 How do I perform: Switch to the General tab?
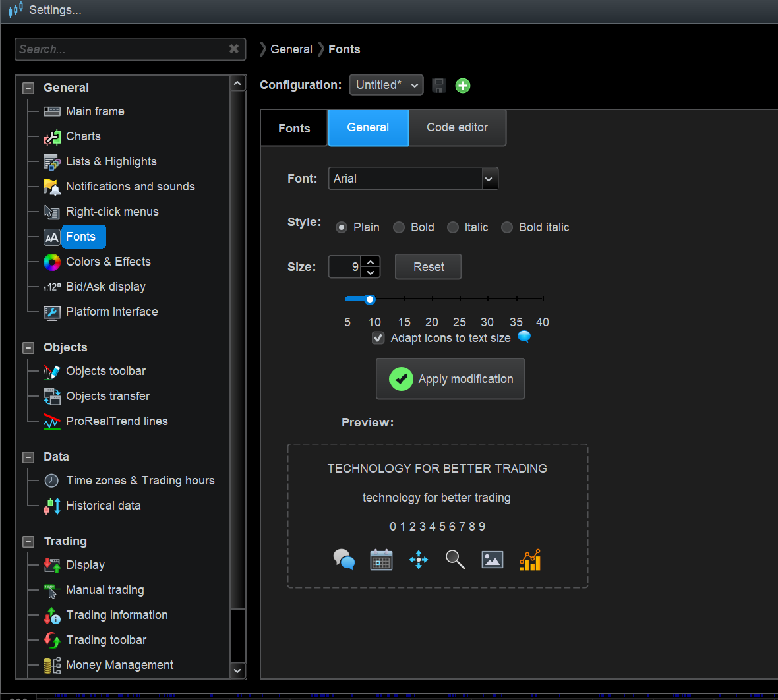[x=368, y=127]
